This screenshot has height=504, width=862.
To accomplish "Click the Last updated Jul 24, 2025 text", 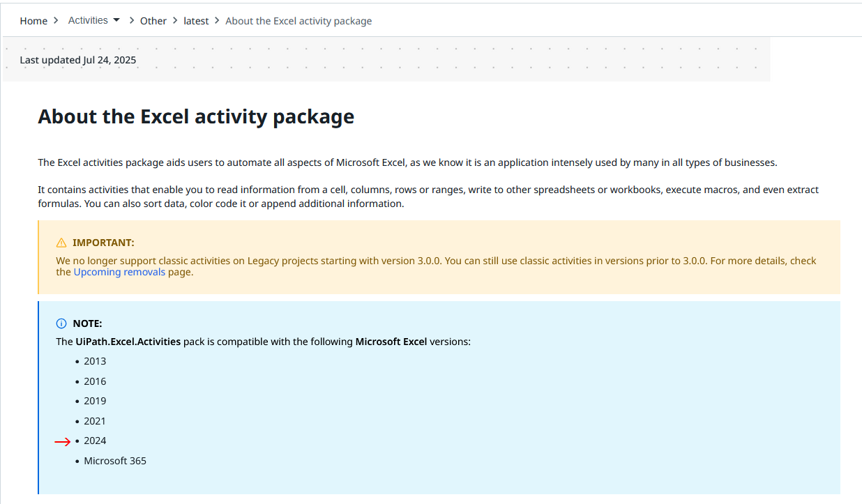I will point(78,60).
